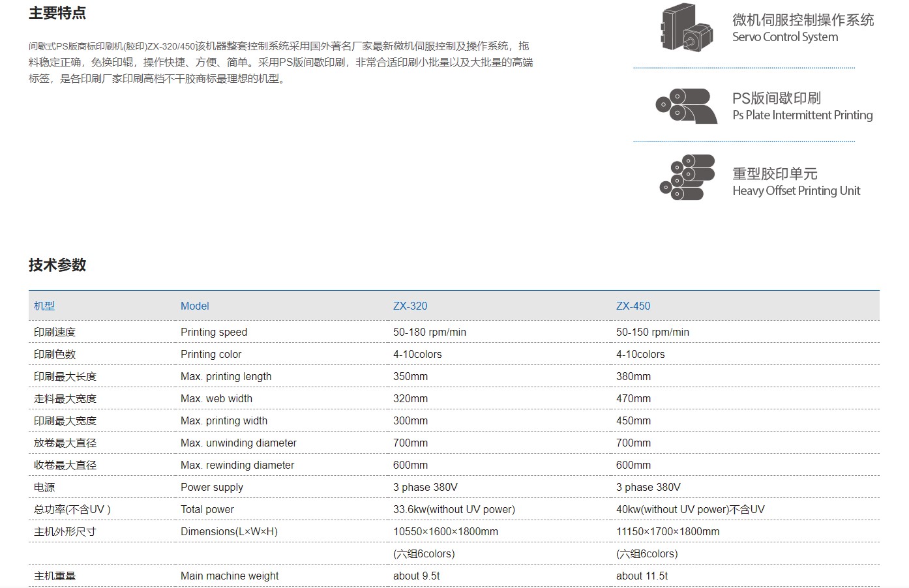The height and width of the screenshot is (588, 909).
Task: Select the 印刷最大长度 cell
Action: pos(65,376)
